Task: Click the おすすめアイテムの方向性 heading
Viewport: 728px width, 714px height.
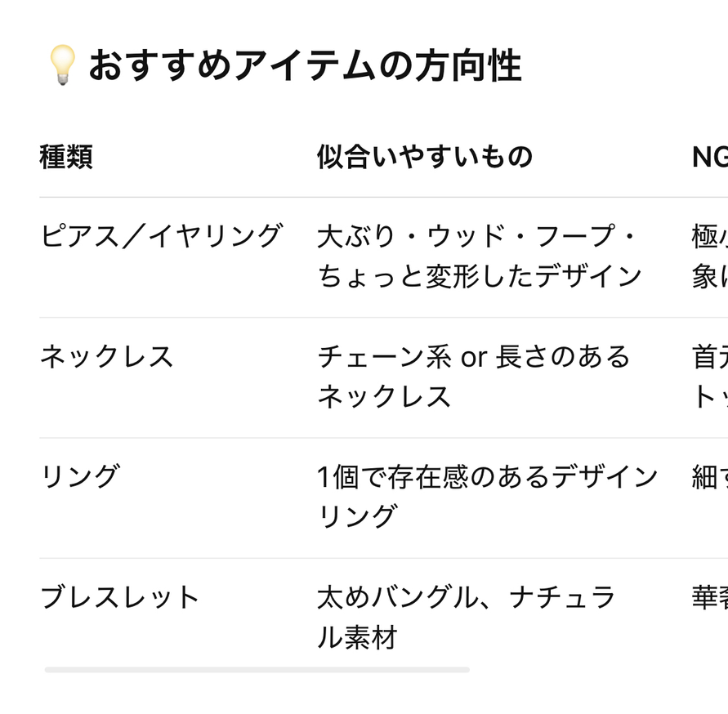Action: point(304,65)
